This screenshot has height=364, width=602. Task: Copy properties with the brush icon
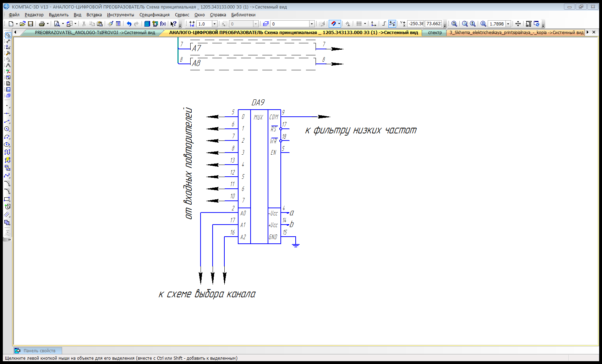(110, 24)
